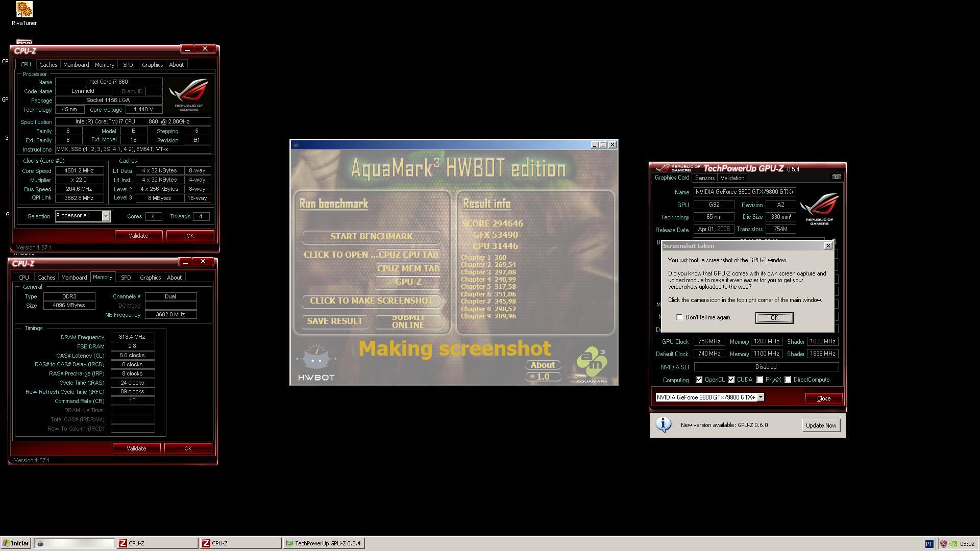Open the About tab in top CPU-Z
The width and height of the screenshot is (980, 551).
(x=177, y=65)
